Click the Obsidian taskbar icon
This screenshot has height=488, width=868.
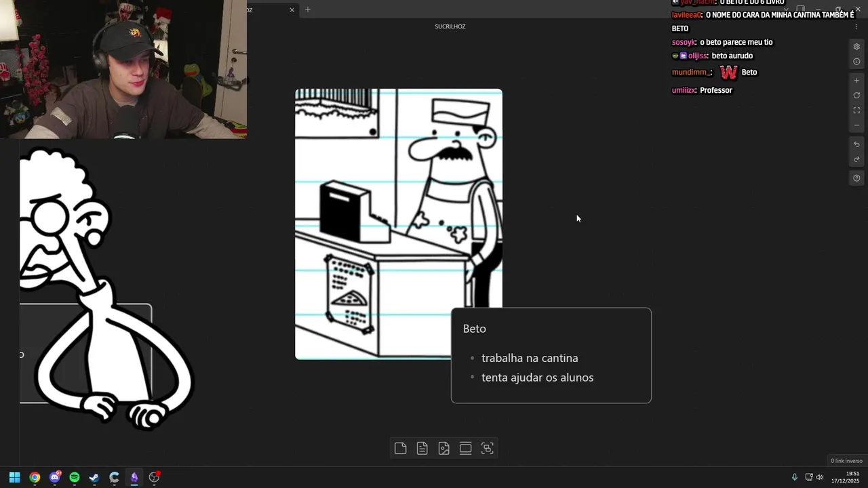pyautogui.click(x=134, y=477)
